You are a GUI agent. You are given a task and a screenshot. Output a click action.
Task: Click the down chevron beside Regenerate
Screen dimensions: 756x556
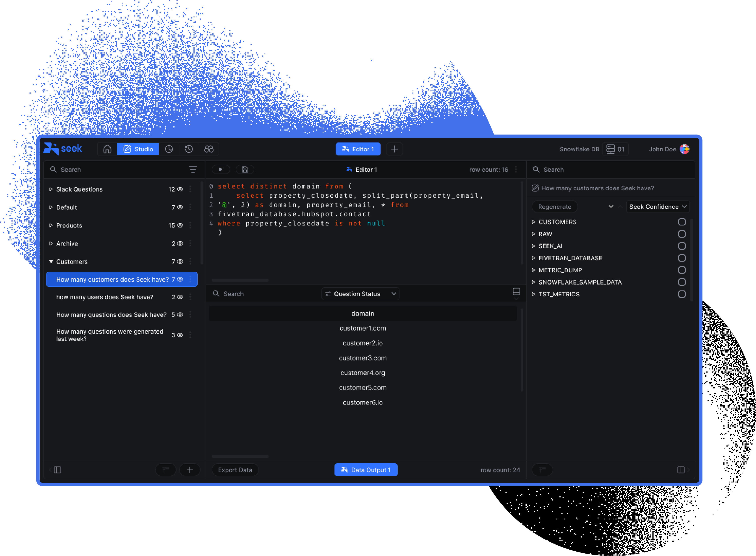(x=611, y=207)
